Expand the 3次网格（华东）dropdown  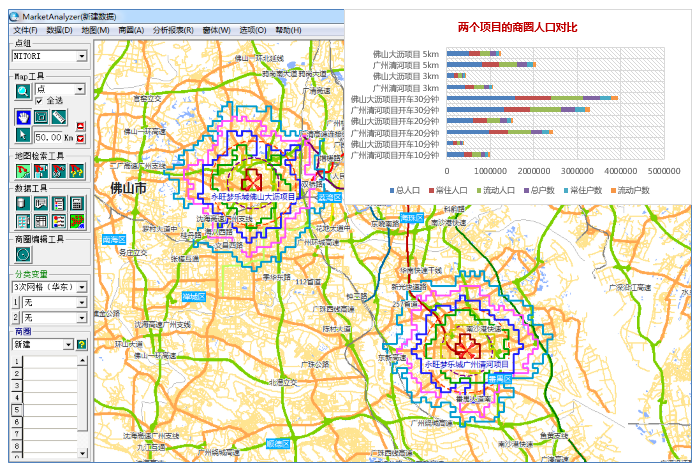(82, 287)
